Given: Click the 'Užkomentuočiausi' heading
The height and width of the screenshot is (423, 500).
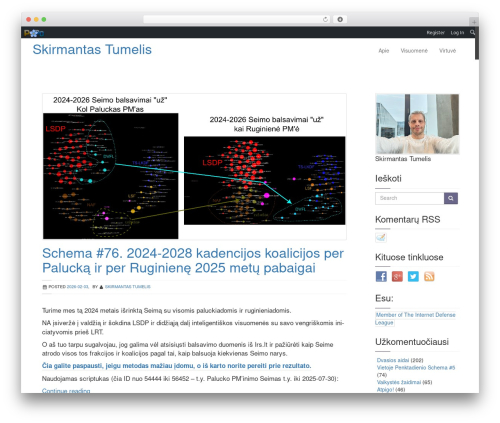Looking at the screenshot, I should (412, 342).
